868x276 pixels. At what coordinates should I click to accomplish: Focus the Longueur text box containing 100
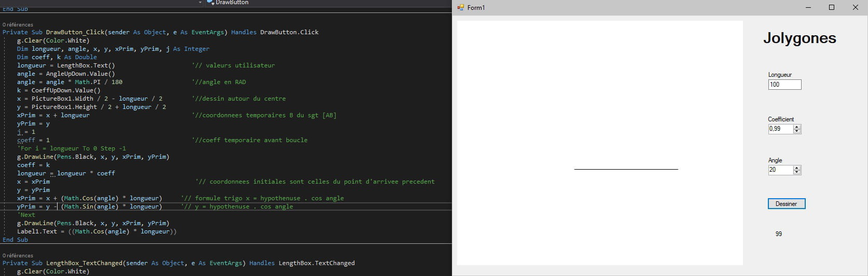(x=784, y=85)
